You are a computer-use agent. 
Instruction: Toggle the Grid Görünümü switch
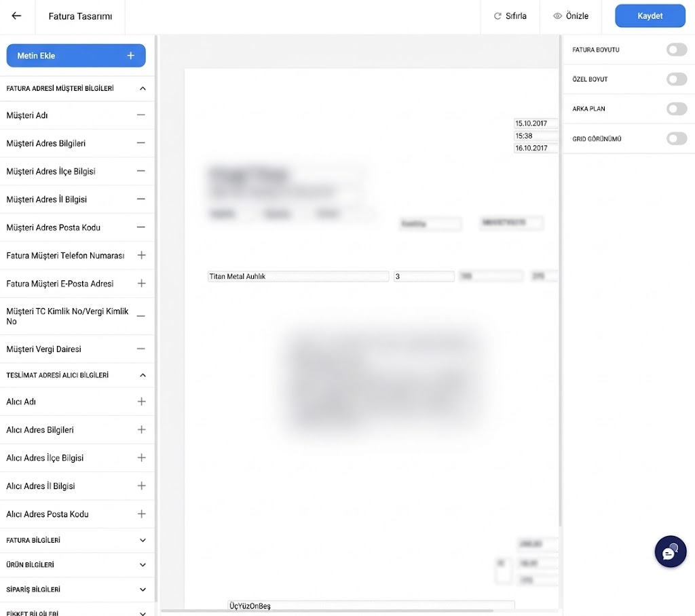tap(677, 138)
